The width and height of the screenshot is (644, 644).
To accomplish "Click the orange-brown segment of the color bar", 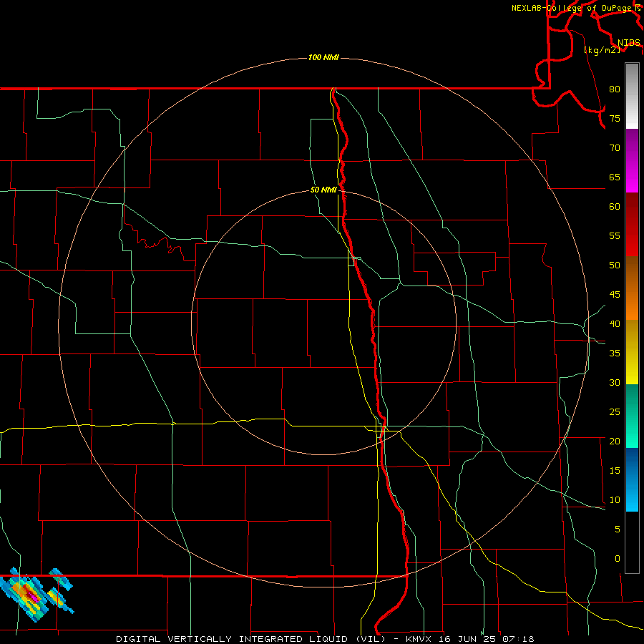I will (632, 288).
